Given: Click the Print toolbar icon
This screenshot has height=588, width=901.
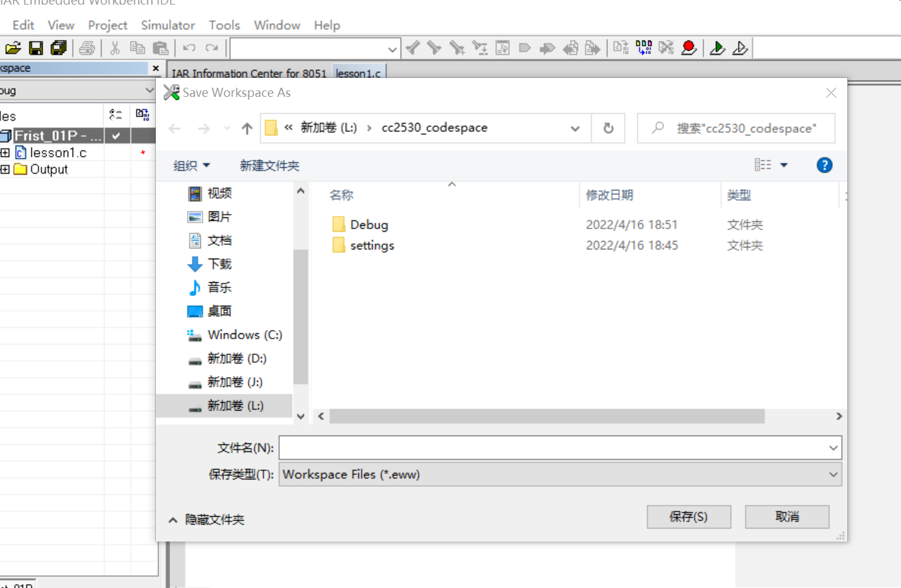Looking at the screenshot, I should [x=87, y=48].
